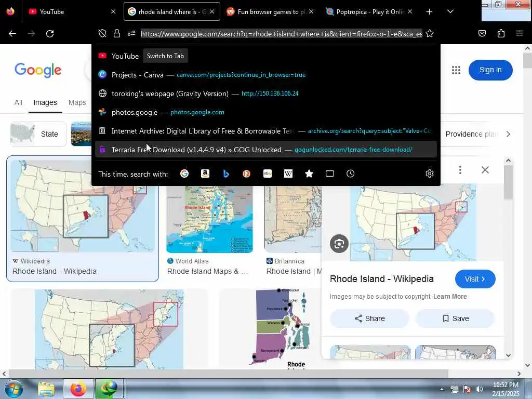The height and width of the screenshot is (399, 532).
Task: Open the Learn More copyright link
Action: click(x=450, y=297)
